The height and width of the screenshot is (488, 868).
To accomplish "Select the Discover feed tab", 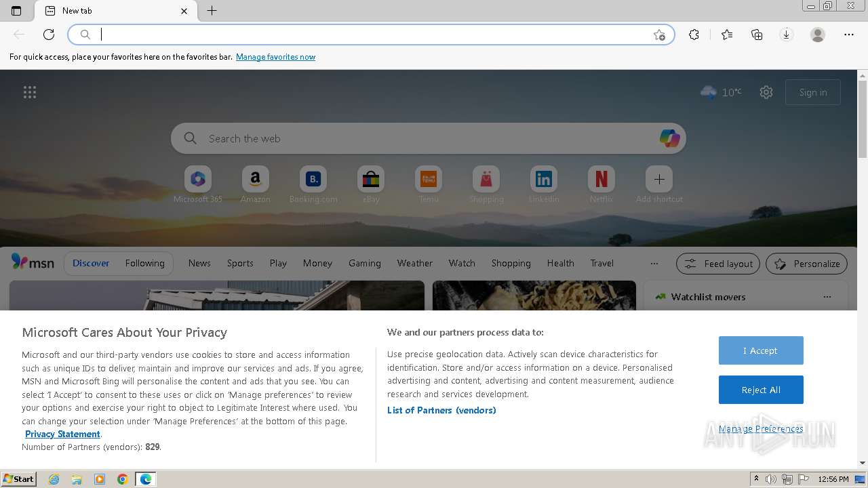I will [91, 263].
